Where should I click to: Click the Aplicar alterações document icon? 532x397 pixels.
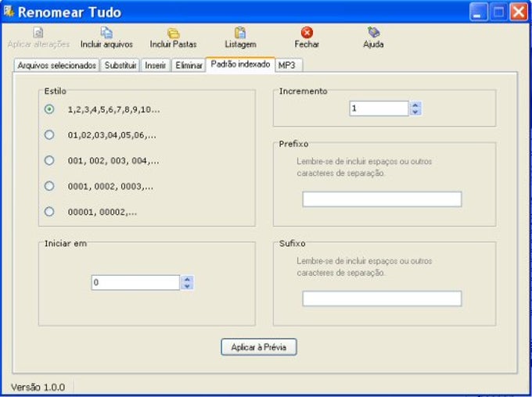(x=38, y=33)
